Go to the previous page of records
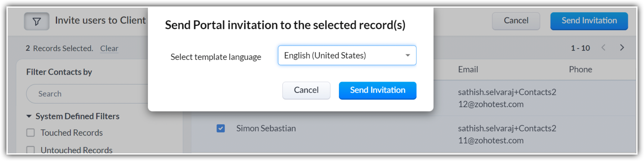 [x=603, y=48]
